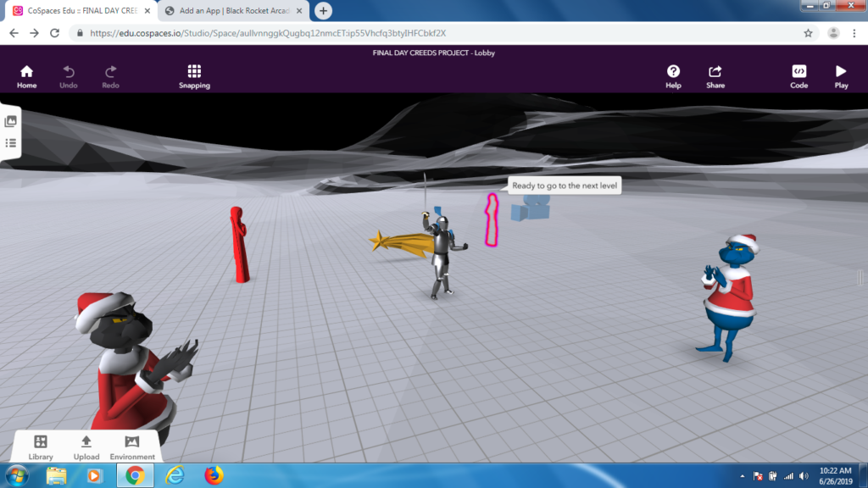Open the Windows Start menu
The width and height of the screenshot is (868, 488).
(x=17, y=476)
